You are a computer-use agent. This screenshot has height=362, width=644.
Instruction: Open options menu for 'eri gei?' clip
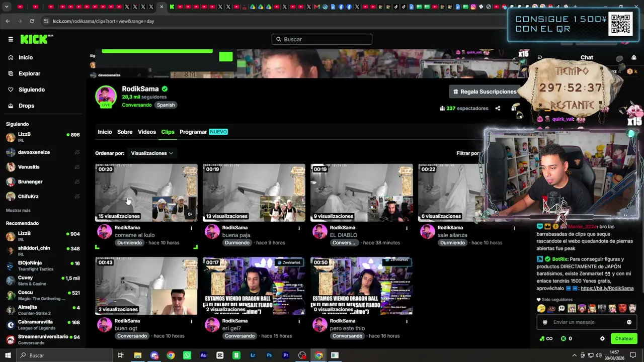click(x=299, y=321)
